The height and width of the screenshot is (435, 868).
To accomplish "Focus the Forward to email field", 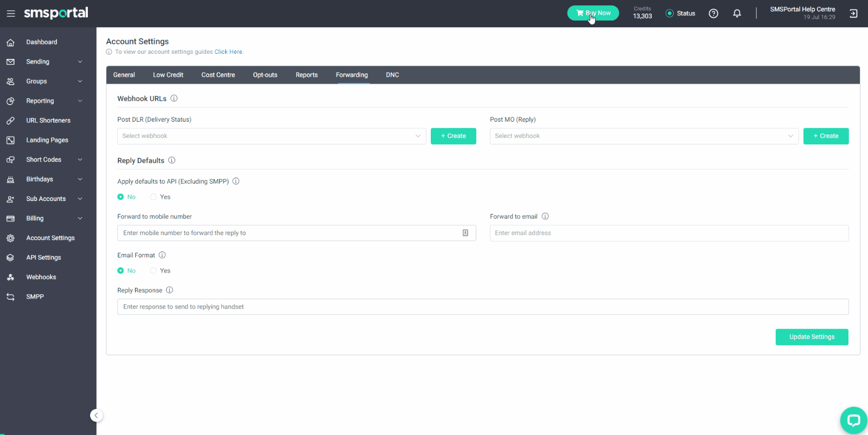I will click(x=669, y=233).
